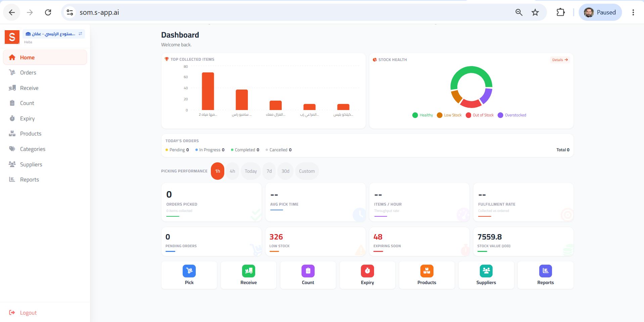The image size is (644, 322).
Task: Click the Products boxes icon in sidebar
Action: pyautogui.click(x=12, y=133)
